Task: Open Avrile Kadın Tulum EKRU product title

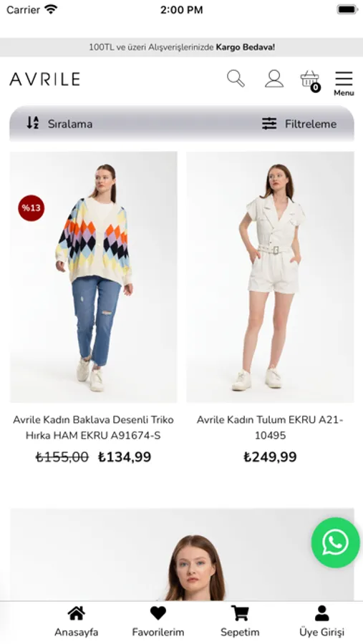Action: 270,427
